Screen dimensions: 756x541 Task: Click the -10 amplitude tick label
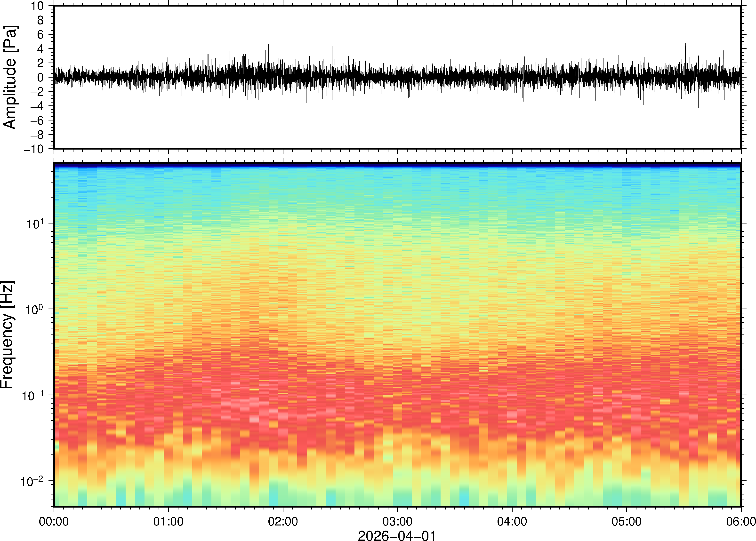pyautogui.click(x=34, y=149)
